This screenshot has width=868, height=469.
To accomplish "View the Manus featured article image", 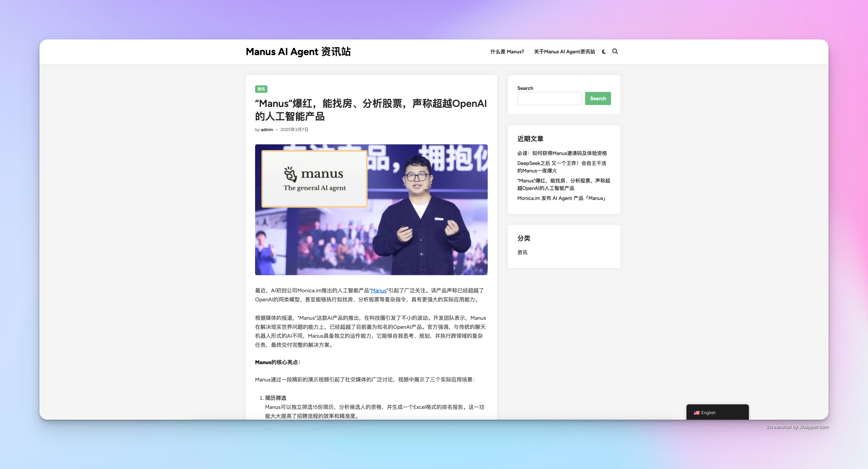I will pos(371,210).
